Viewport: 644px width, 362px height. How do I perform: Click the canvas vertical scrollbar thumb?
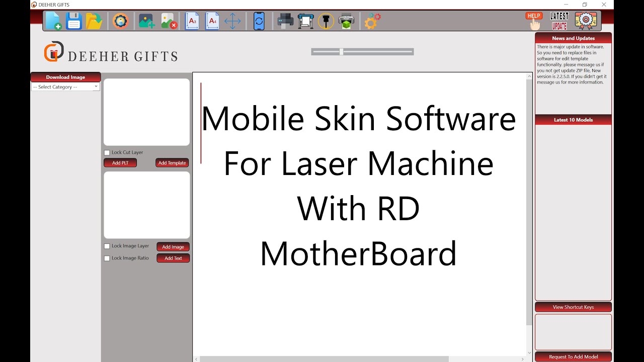[529, 202]
